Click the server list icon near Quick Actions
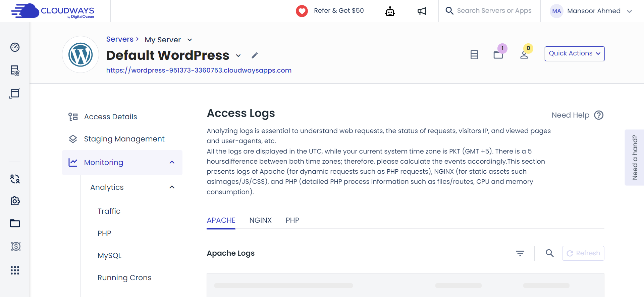 point(474,54)
